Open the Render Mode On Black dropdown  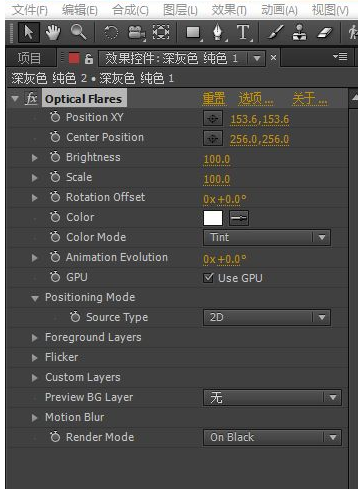pos(272,437)
